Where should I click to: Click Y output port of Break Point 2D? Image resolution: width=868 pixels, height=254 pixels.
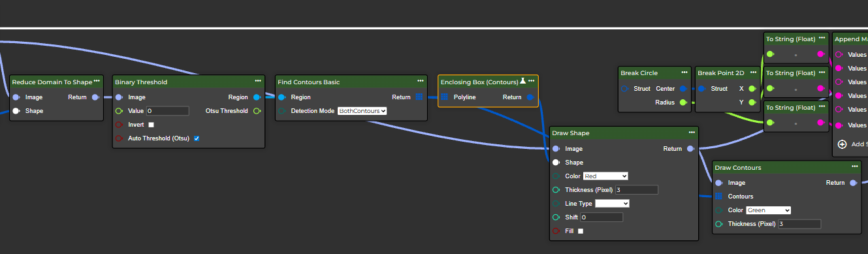(x=752, y=102)
